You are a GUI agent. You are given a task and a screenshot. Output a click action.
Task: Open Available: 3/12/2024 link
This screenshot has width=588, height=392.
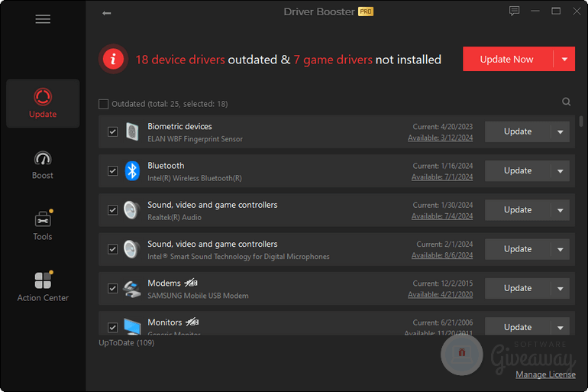(441, 138)
